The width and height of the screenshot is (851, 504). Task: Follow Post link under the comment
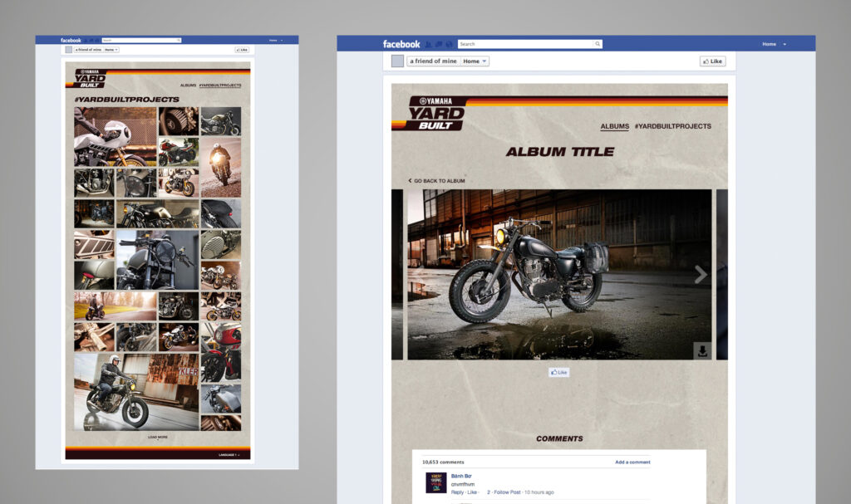[x=507, y=492]
